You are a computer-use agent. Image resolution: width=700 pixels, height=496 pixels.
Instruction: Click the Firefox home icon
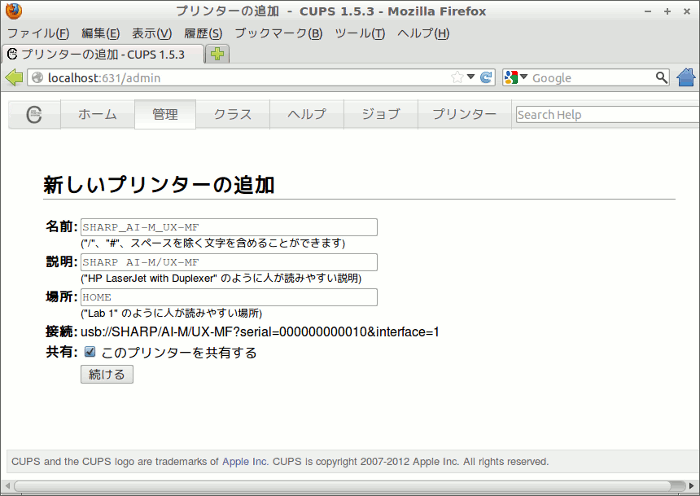pyautogui.click(x=686, y=77)
